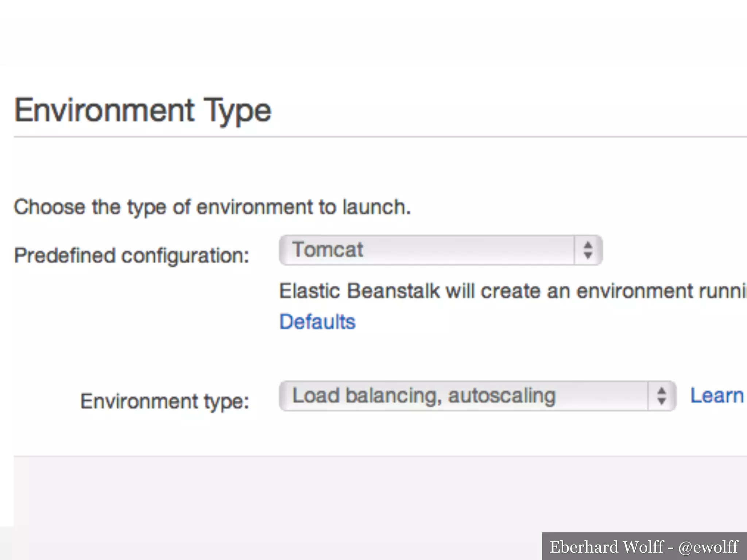Click the Eberhard Wolff @ewolff footer badge
Viewport: 747px width, 560px height.
point(644,547)
